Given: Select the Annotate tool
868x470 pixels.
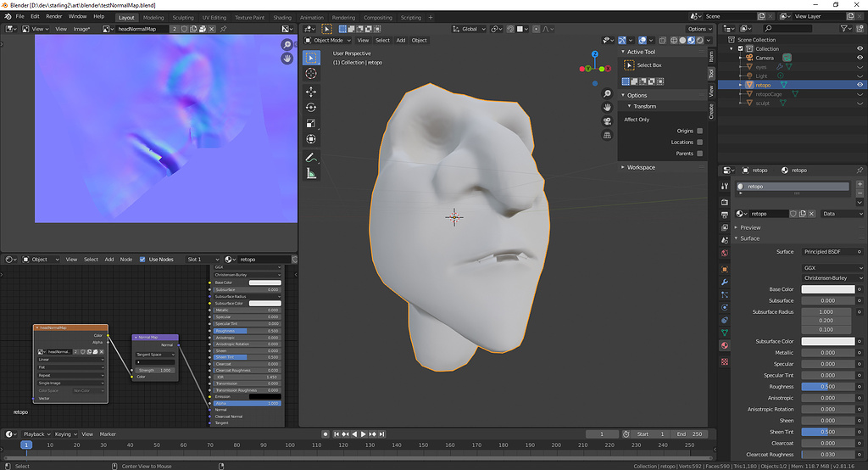Looking at the screenshot, I should [x=311, y=158].
